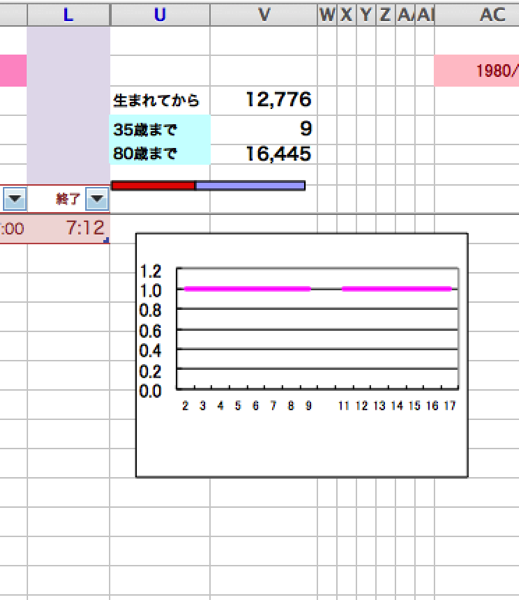Screen dimensions: 519x600
Task: Click the chart's 0.6 axis label
Action: pyautogui.click(x=150, y=331)
